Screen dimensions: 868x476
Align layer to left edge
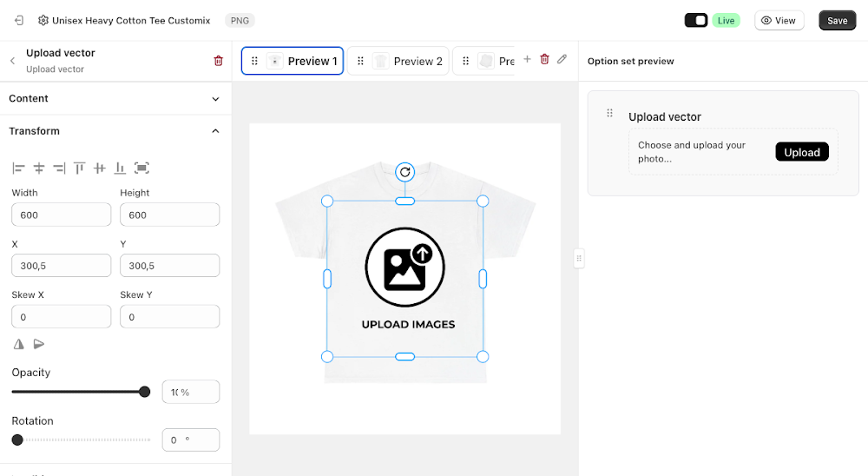(19, 168)
